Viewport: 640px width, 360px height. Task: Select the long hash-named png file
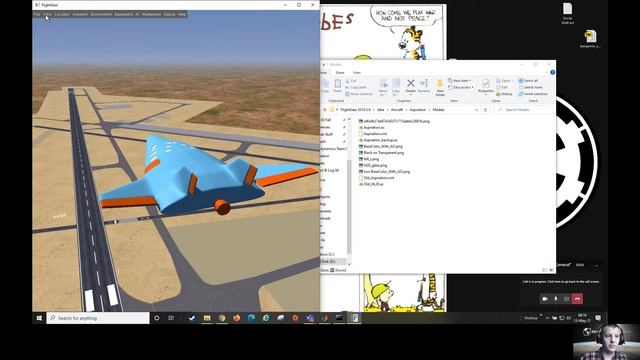(x=394, y=121)
